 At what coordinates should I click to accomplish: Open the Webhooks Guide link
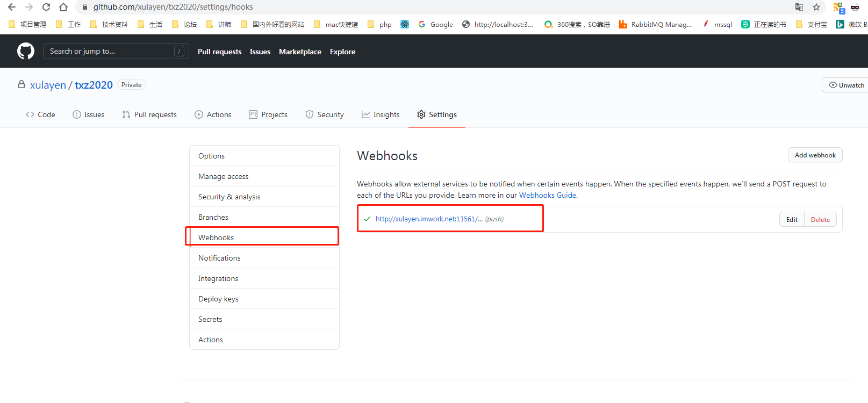click(x=548, y=195)
